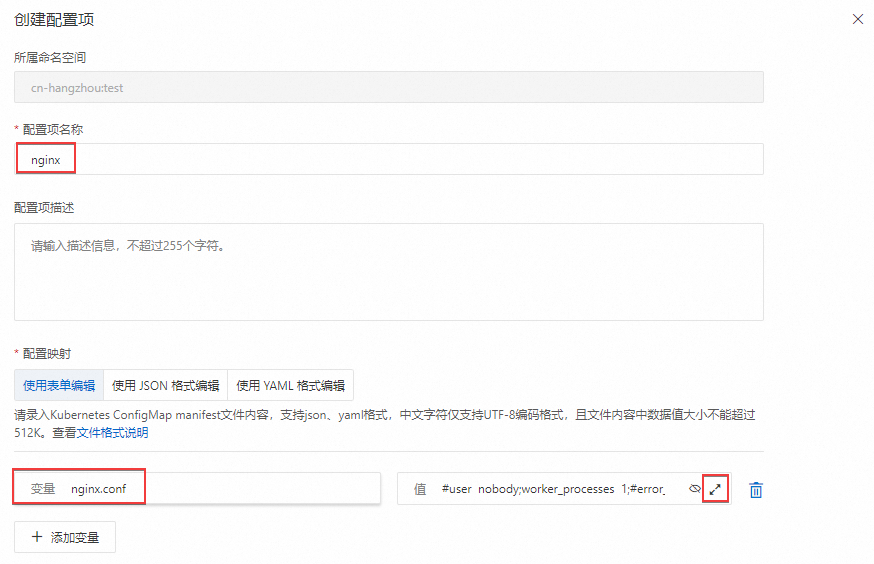Delete the nginx.conf variable row
The image size is (874, 564).
pos(756,490)
